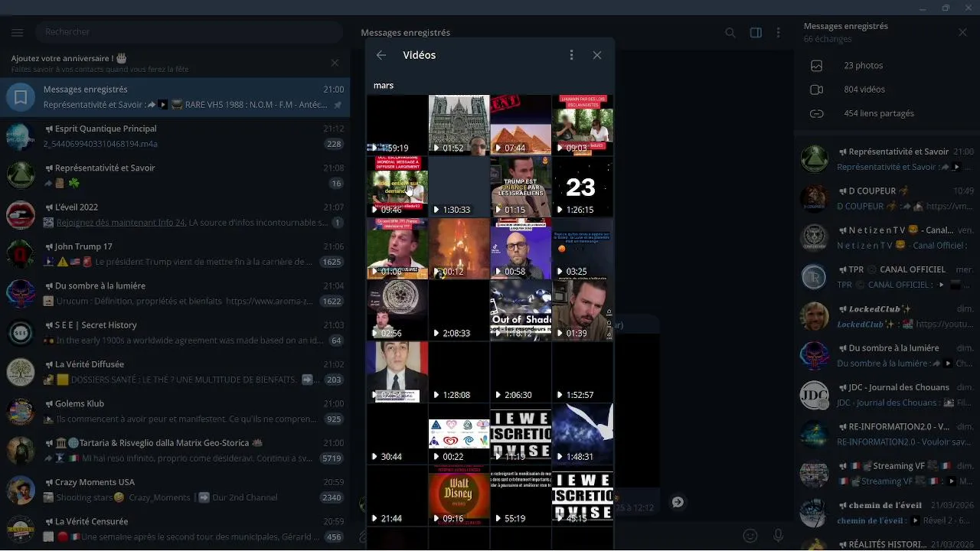980x551 pixels.
Task: Play the 09:03 video thumbnail
Action: click(x=583, y=125)
